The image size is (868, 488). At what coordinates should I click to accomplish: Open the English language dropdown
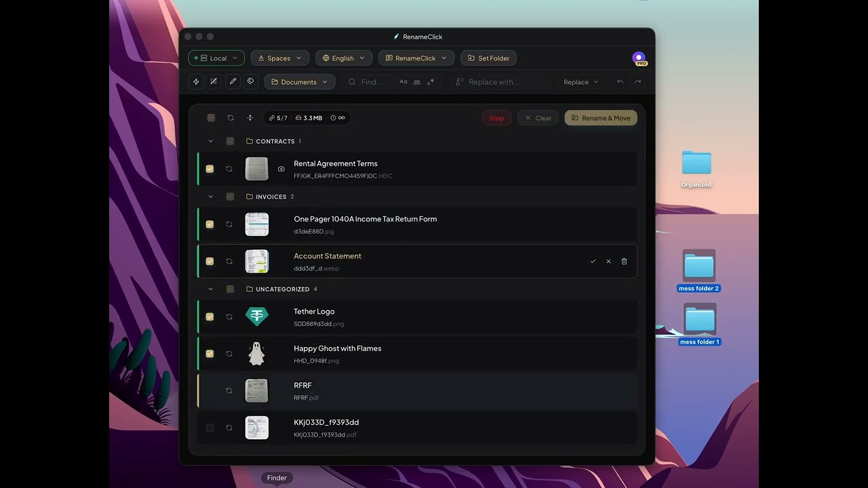pos(343,58)
